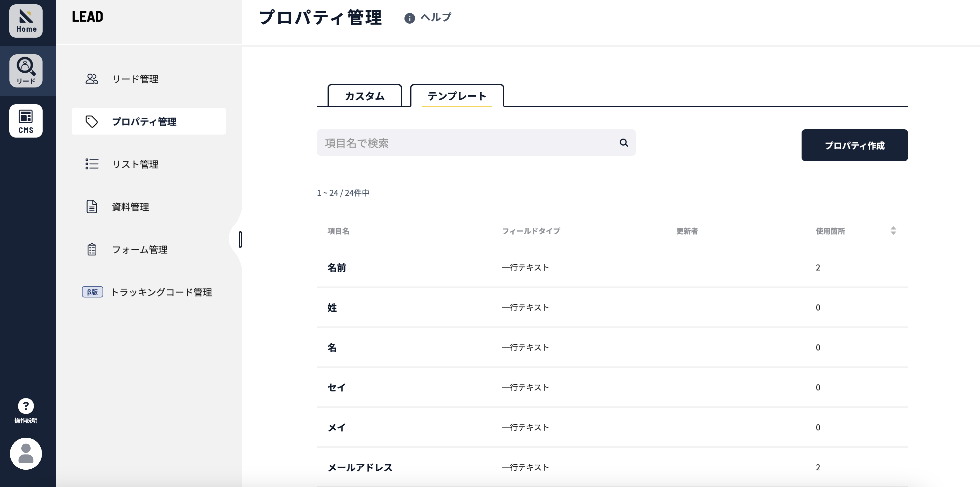Open リード管理 menu item
Image resolution: width=980 pixels, height=487 pixels.
[x=149, y=79]
